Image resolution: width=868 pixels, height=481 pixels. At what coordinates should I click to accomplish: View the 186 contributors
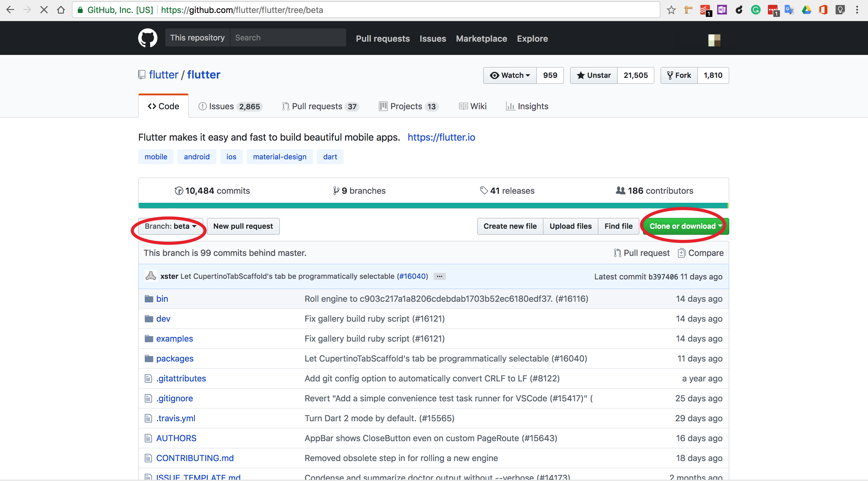pos(654,190)
